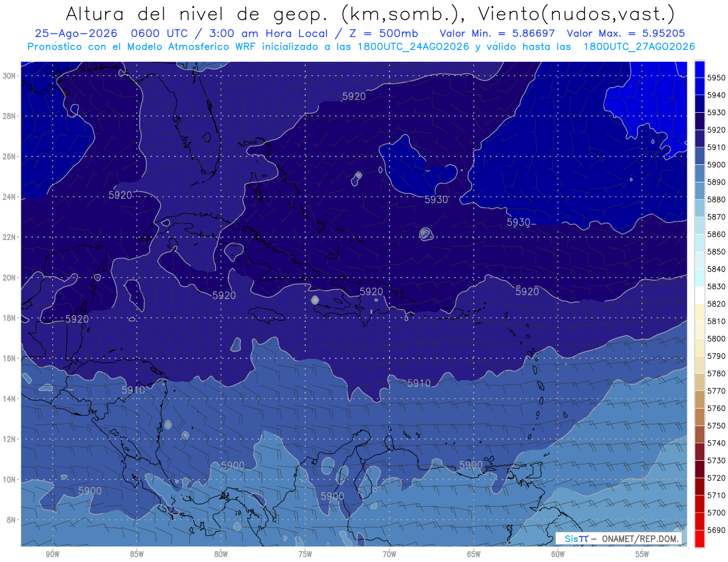Click the 5920 contour label near 29N
Viewport: 728px width, 562px height.
[354, 96]
